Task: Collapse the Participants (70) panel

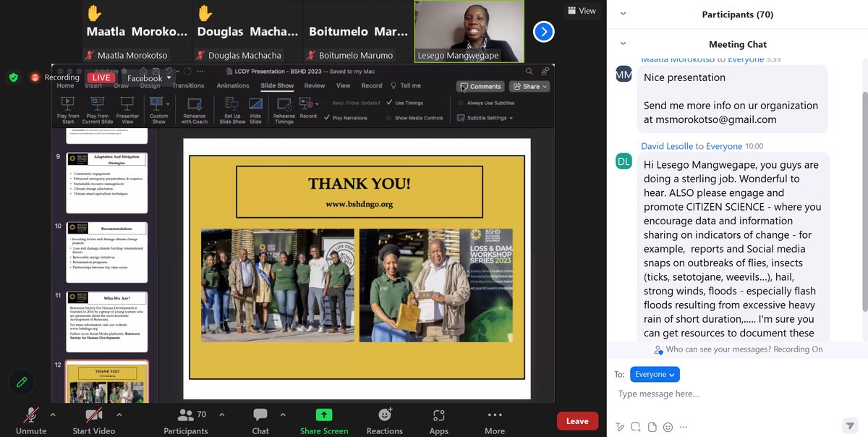Action: pyautogui.click(x=624, y=14)
